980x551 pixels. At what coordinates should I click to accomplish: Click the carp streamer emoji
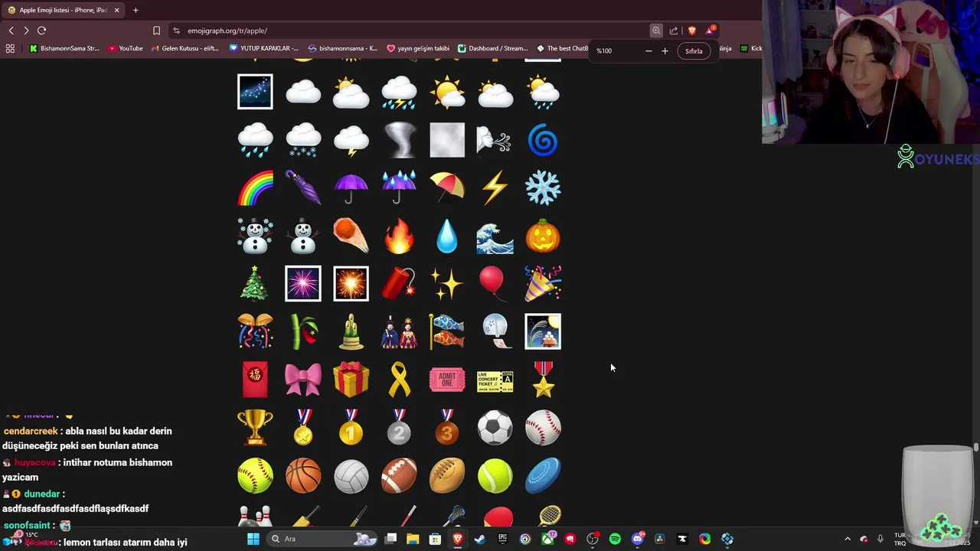(447, 331)
